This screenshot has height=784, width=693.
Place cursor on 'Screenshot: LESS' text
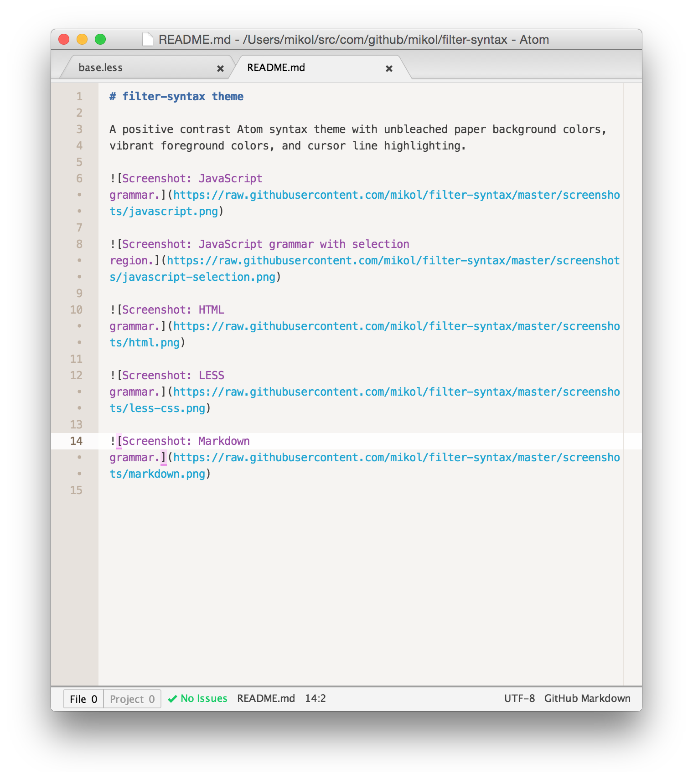click(173, 375)
